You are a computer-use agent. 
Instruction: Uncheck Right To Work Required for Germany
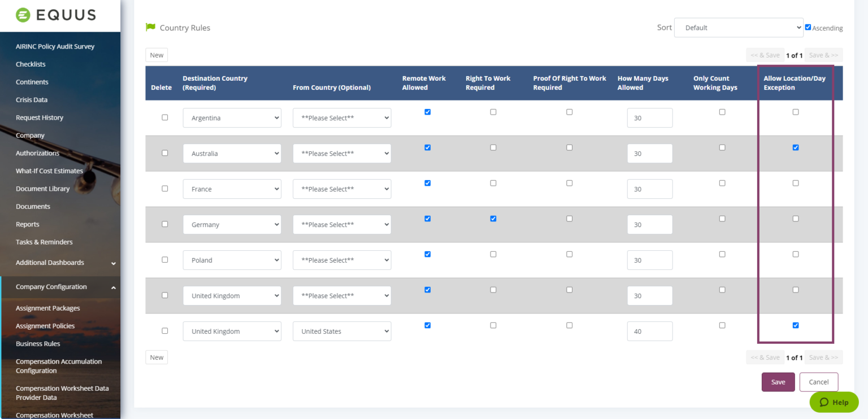click(493, 219)
